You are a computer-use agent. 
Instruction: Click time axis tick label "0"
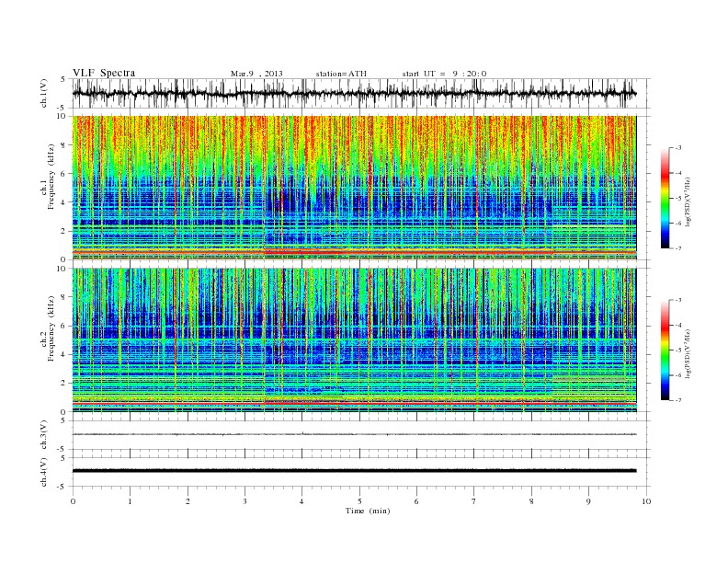click(73, 501)
